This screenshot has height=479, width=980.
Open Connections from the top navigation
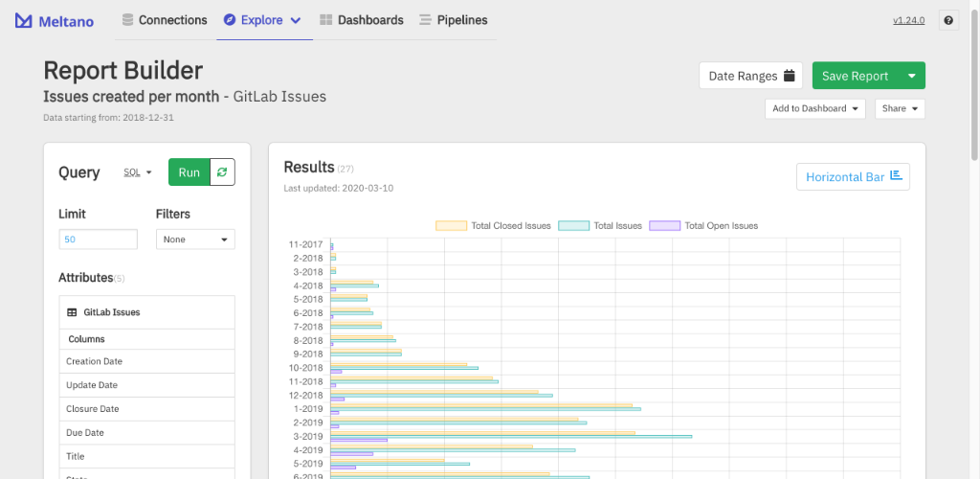pyautogui.click(x=165, y=20)
